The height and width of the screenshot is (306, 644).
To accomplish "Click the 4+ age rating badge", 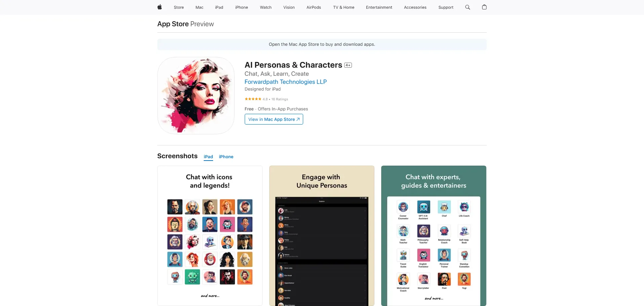I will click(348, 65).
